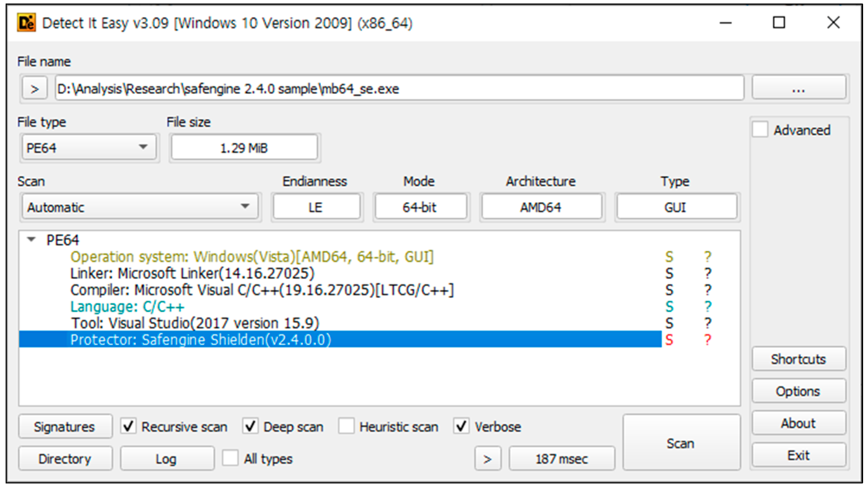Open the Automatic scan mode dropdown
The width and height of the screenshot is (868, 488).
[x=139, y=207]
